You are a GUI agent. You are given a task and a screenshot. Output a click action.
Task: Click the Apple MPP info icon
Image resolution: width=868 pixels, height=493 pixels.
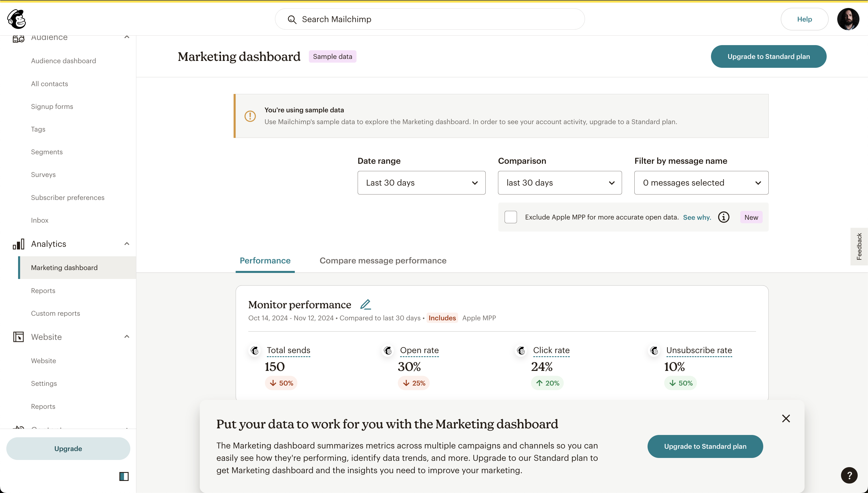coord(724,217)
